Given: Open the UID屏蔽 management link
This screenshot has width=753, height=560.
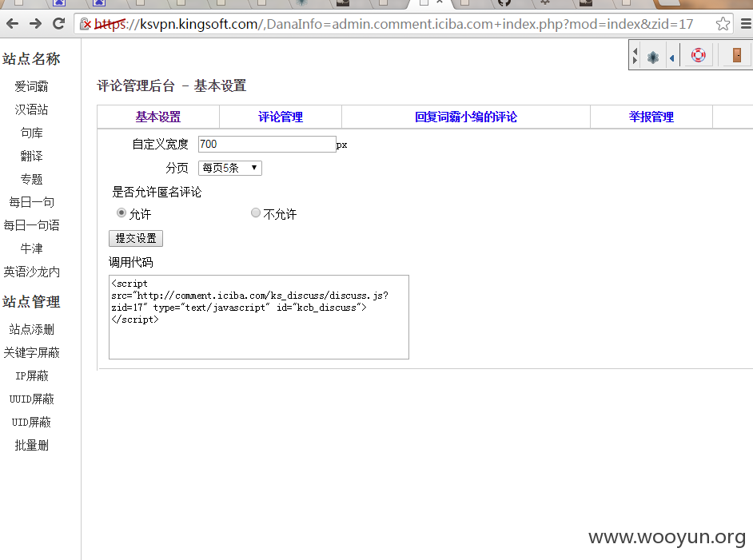Looking at the screenshot, I should (32, 423).
